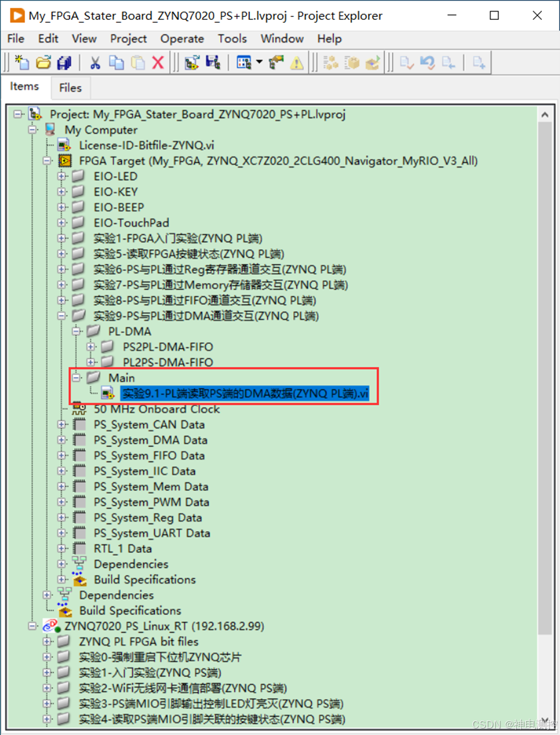Click the Paste toolbar icon

tap(138, 62)
